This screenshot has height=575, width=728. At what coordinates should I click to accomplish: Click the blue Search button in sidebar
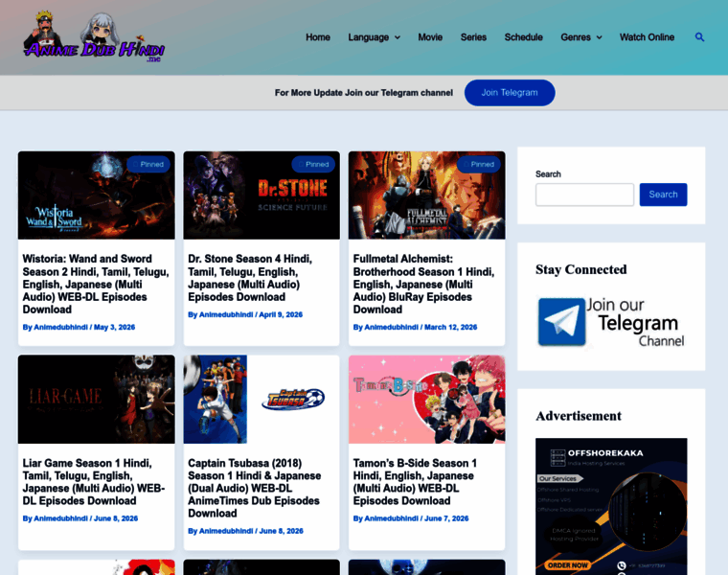(x=663, y=195)
